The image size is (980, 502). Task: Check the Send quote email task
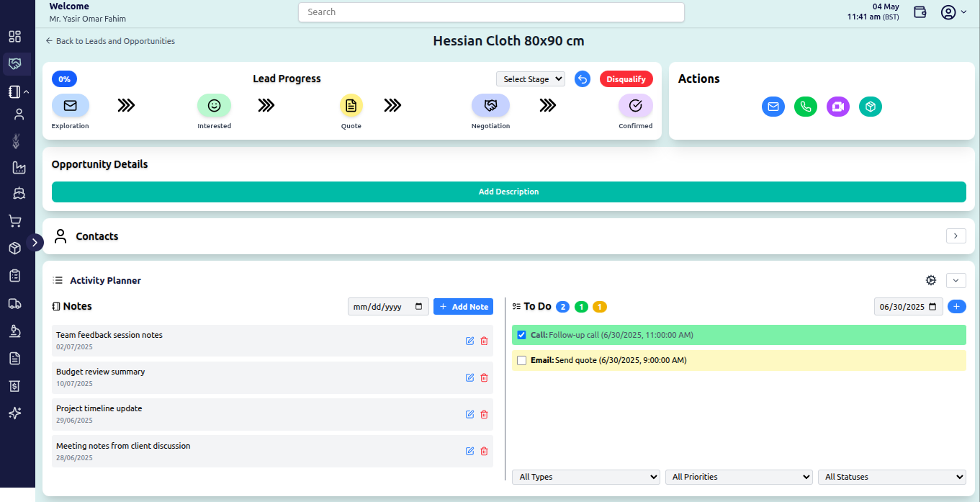pos(522,360)
